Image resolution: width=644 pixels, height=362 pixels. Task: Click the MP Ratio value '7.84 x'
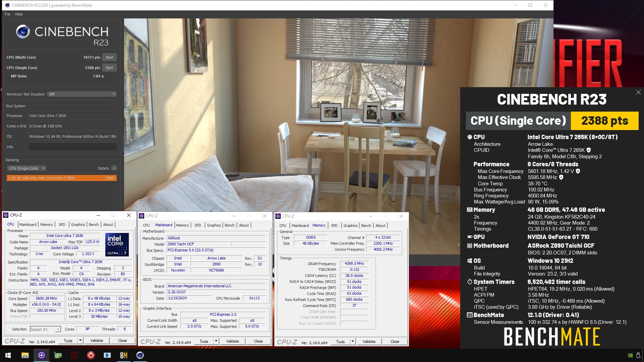[98, 76]
